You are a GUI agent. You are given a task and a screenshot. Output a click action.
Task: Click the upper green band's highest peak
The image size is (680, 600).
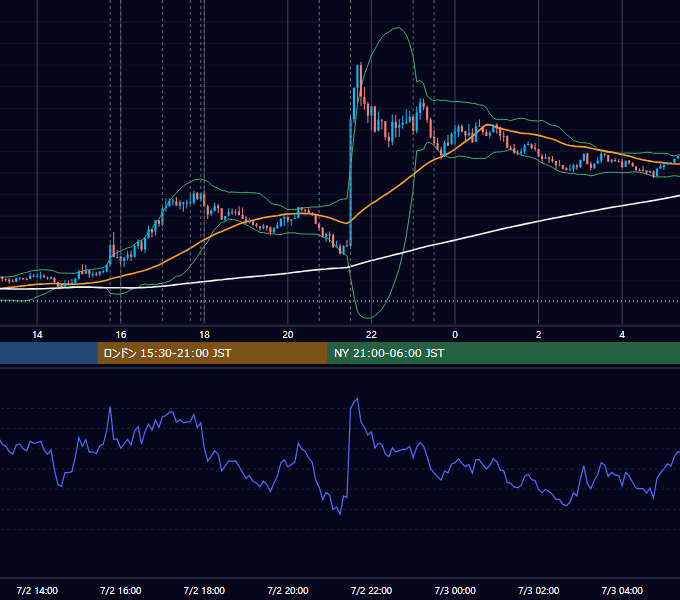[397, 28]
